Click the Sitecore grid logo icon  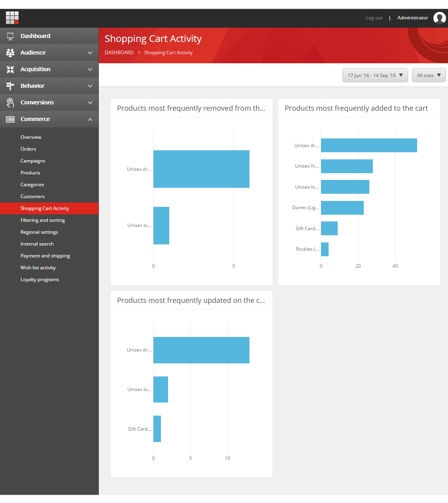click(12, 18)
